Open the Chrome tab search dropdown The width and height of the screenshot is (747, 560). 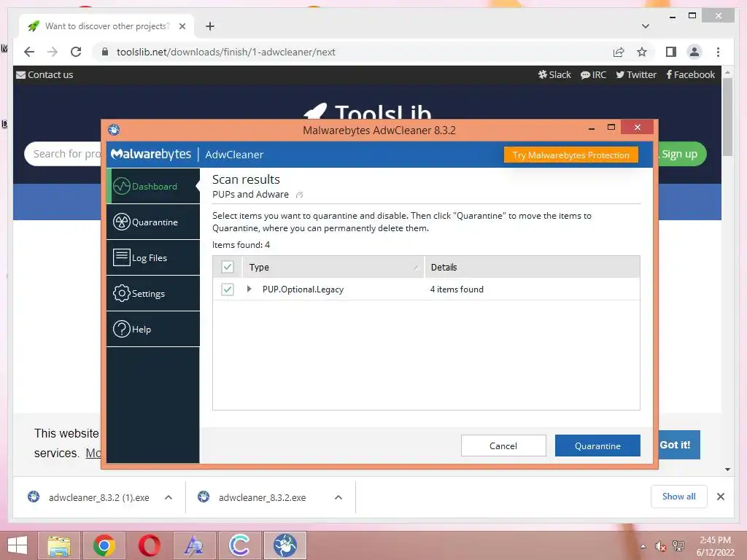(x=646, y=26)
